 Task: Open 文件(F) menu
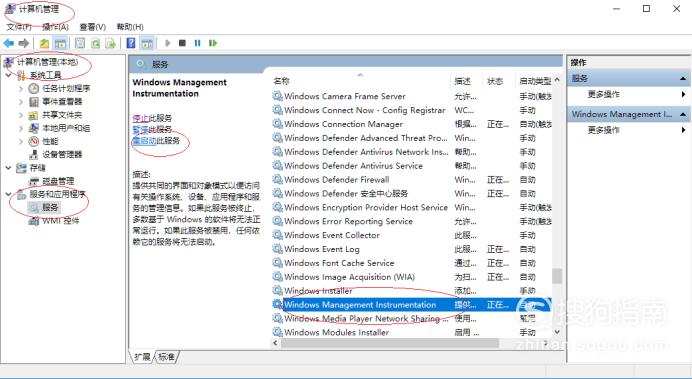(19, 27)
